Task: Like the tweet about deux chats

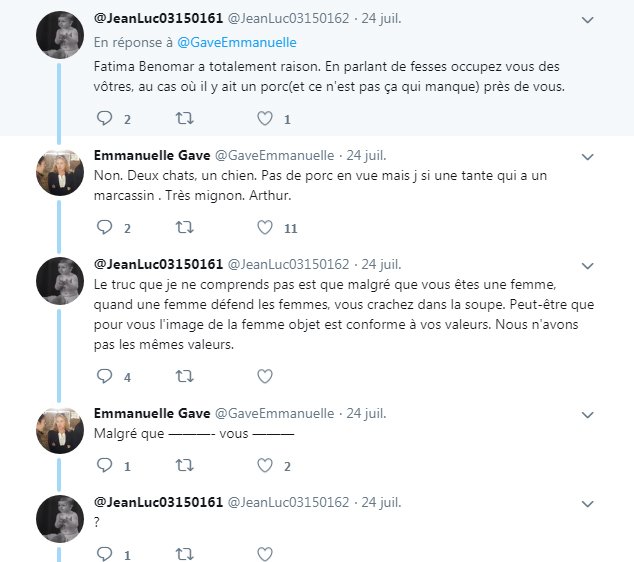Action: (x=265, y=228)
